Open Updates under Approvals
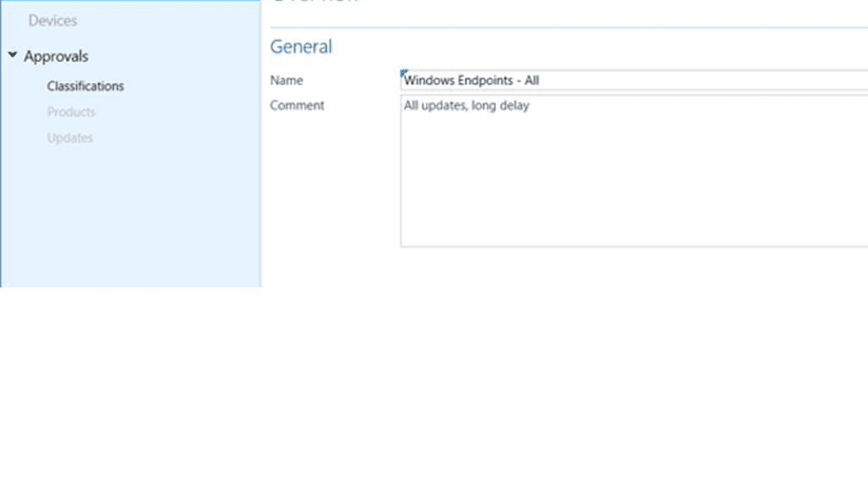This screenshot has height=488, width=868. coord(70,138)
